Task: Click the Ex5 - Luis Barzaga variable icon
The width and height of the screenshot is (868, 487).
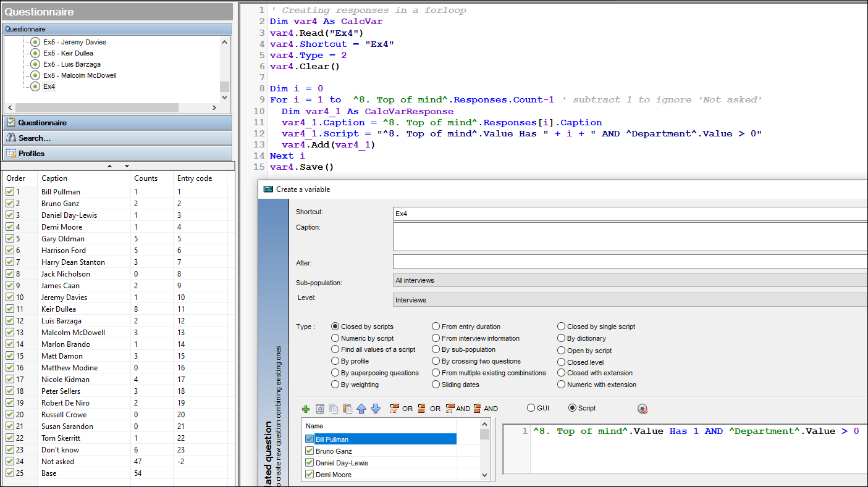Action: tap(35, 64)
